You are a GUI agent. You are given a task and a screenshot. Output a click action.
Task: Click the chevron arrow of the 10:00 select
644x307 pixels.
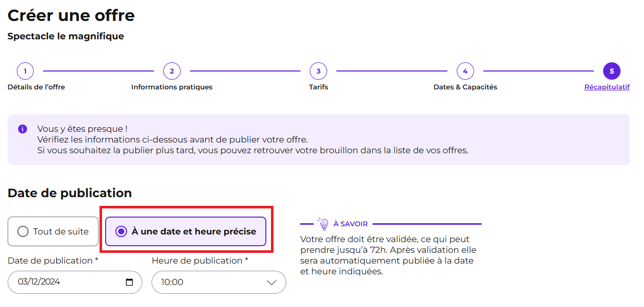271,282
